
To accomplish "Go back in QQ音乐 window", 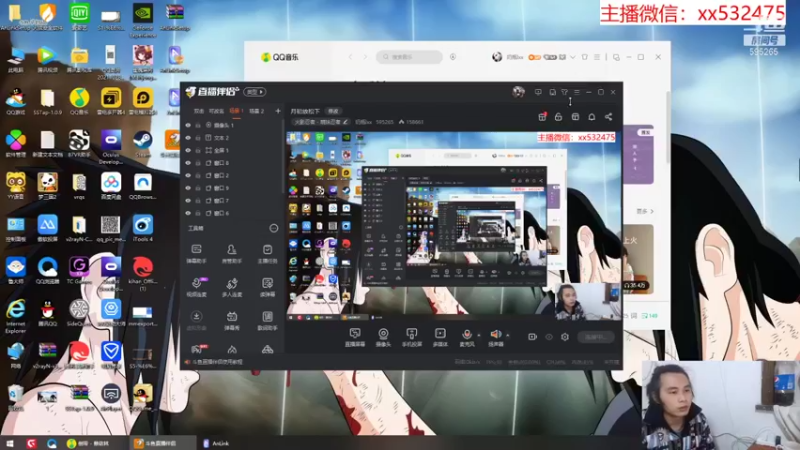I will coord(351,57).
